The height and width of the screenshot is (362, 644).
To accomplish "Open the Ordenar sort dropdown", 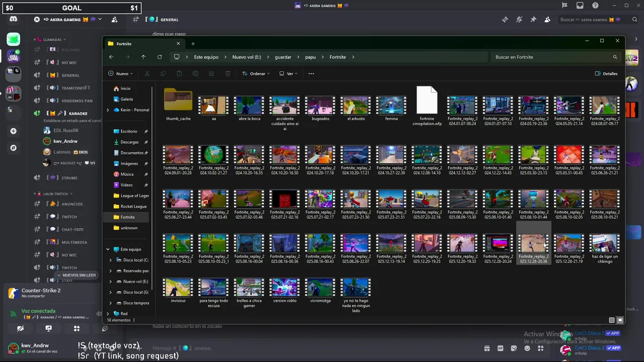I will [x=256, y=73].
